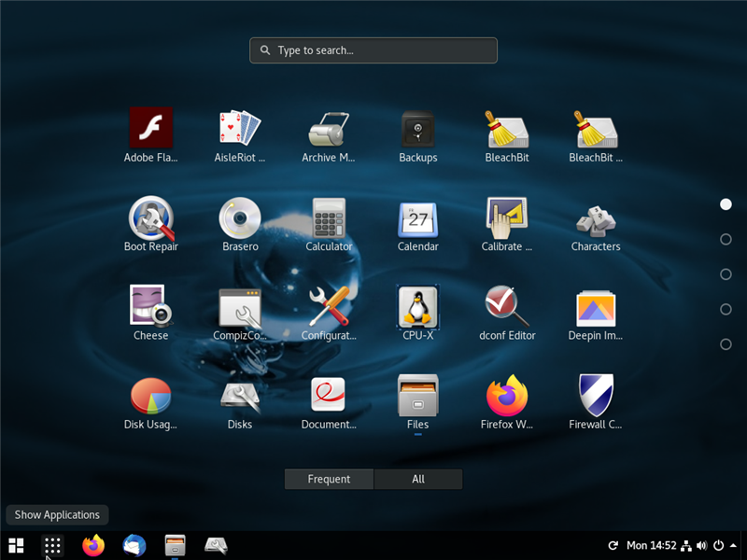The height and width of the screenshot is (560, 747).
Task: Switch to the Frequent apps view
Action: (329, 479)
